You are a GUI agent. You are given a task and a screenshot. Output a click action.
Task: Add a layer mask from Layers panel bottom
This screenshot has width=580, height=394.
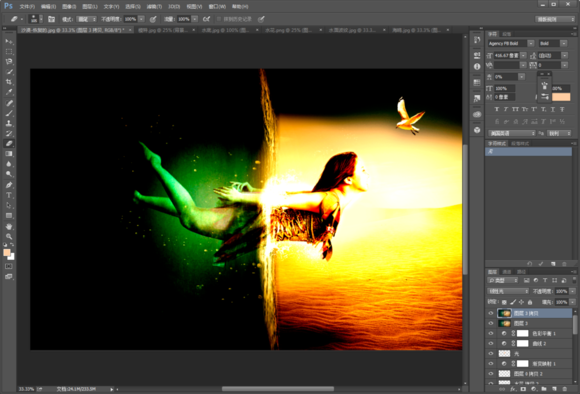tap(523, 389)
